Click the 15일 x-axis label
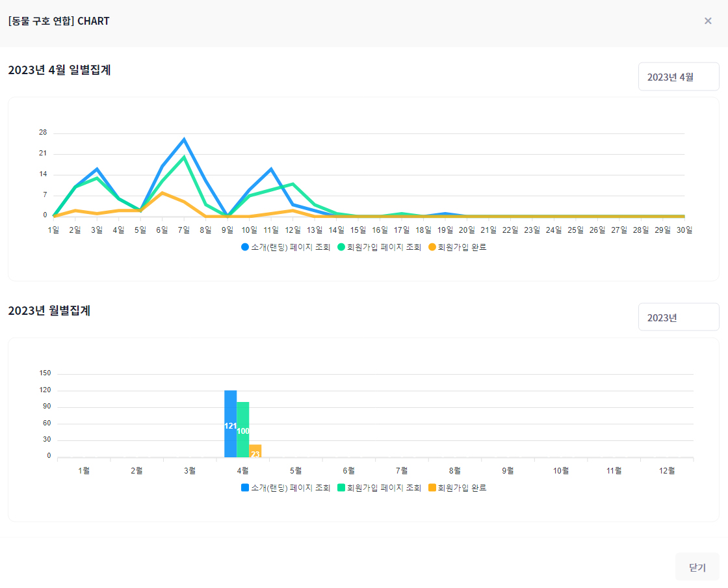Image resolution: width=728 pixels, height=588 pixels. pos(358,230)
